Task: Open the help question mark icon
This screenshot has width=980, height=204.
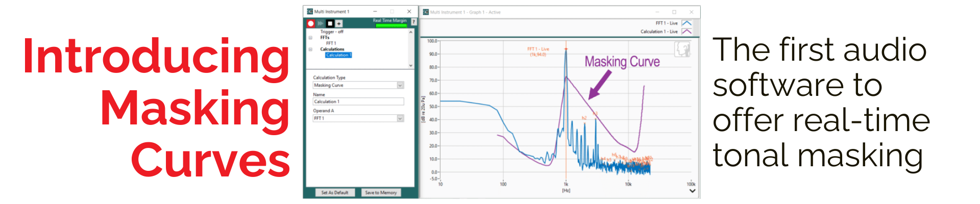Action: pos(413,22)
